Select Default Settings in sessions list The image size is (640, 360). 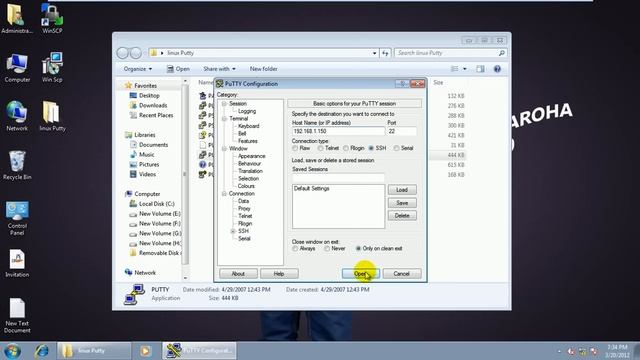coord(311,189)
